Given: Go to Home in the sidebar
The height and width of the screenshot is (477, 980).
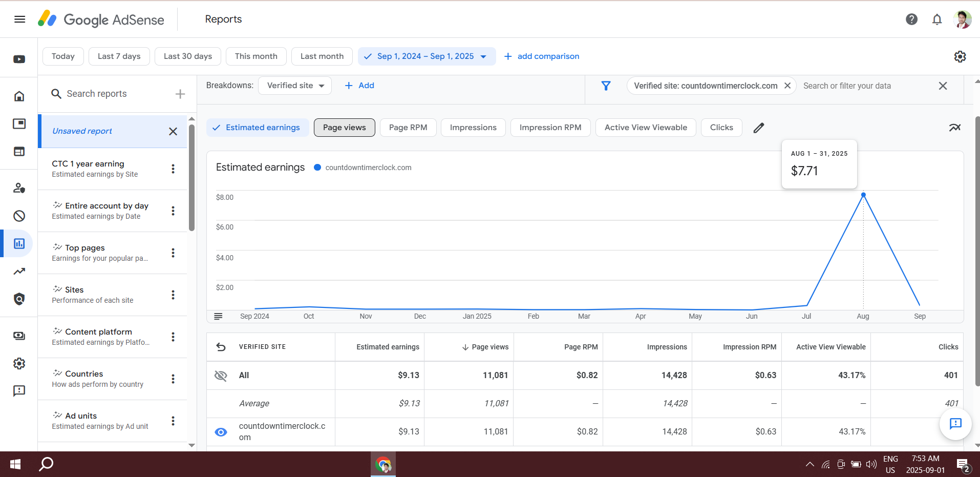Looking at the screenshot, I should 19,96.
